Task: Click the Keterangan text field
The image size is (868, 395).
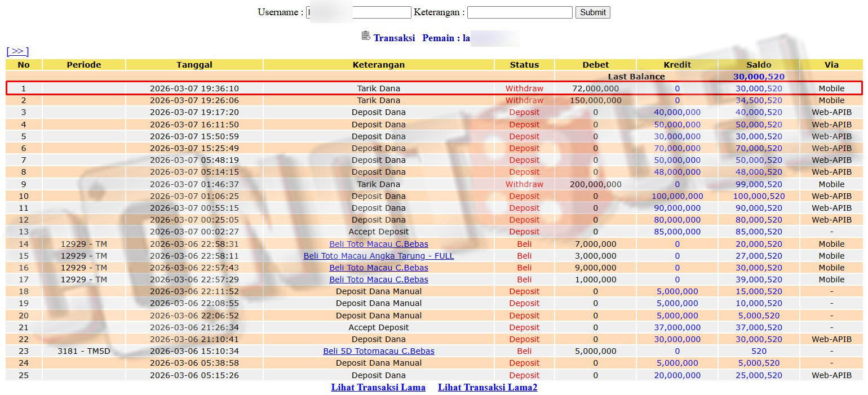Action: pos(519,12)
